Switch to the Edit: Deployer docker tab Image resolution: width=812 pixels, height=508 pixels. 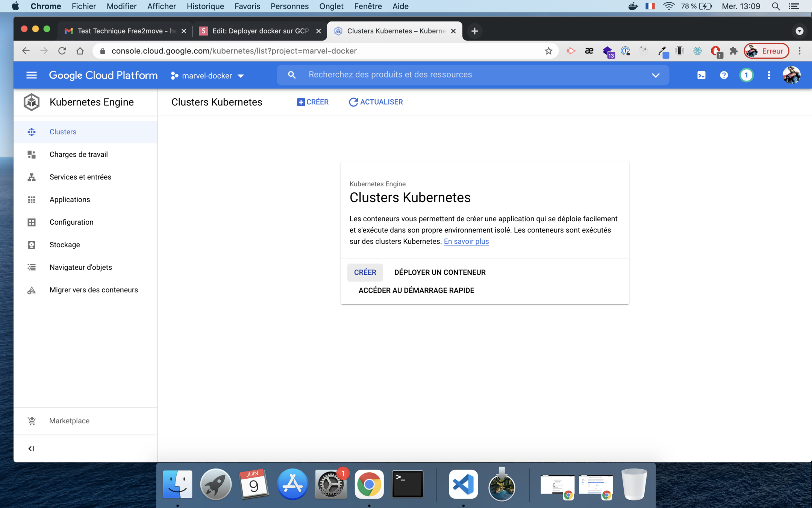pos(260,31)
